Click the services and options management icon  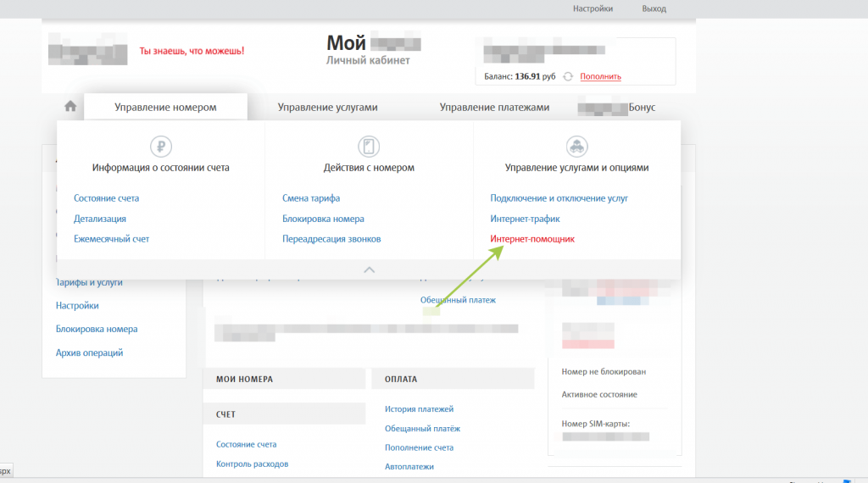click(x=576, y=146)
